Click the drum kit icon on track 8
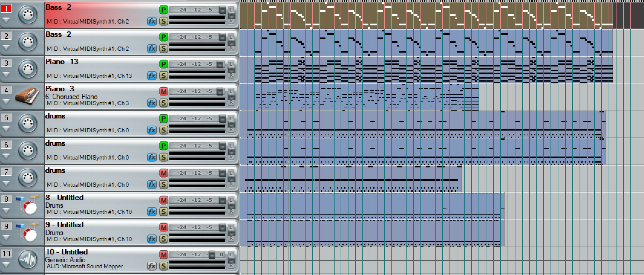Image resolution: width=644 pixels, height=275 pixels. pos(28,205)
